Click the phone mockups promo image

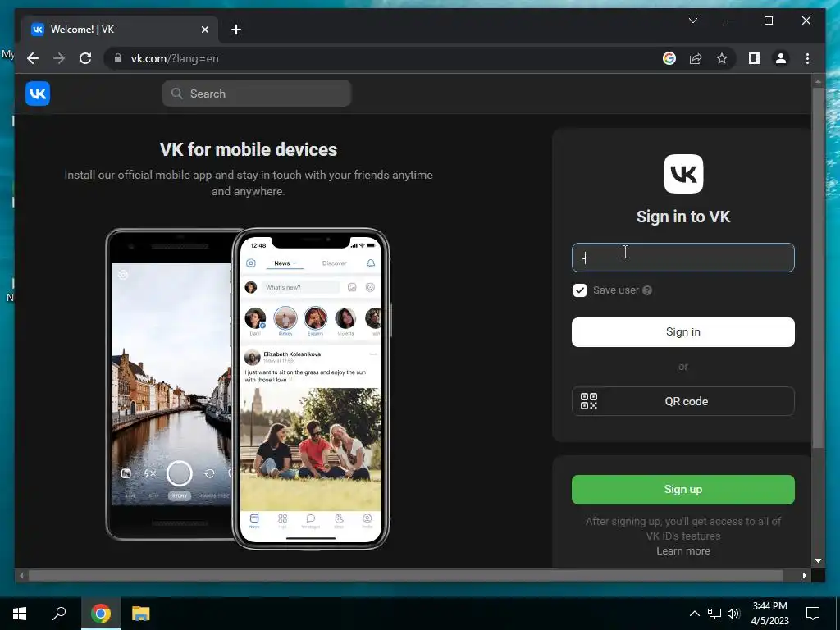click(x=248, y=390)
